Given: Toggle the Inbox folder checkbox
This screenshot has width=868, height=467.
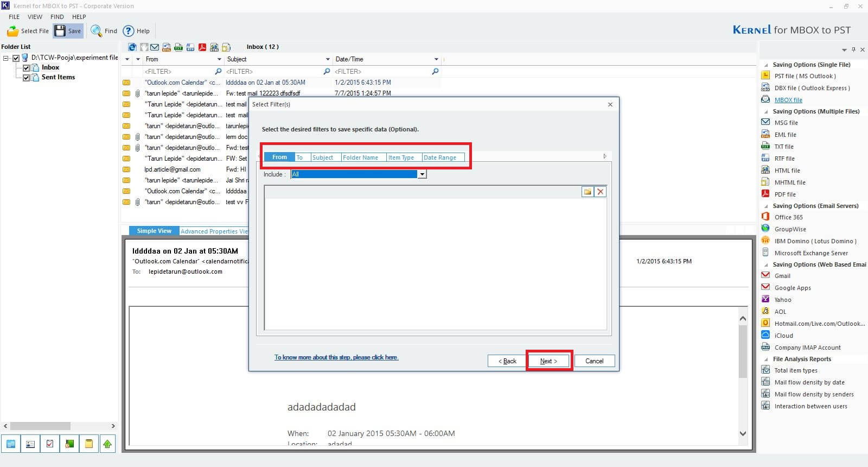Looking at the screenshot, I should (x=26, y=68).
